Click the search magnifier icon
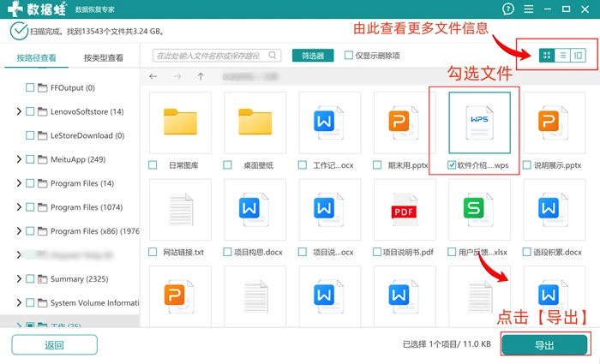600x364 pixels. pos(273,56)
